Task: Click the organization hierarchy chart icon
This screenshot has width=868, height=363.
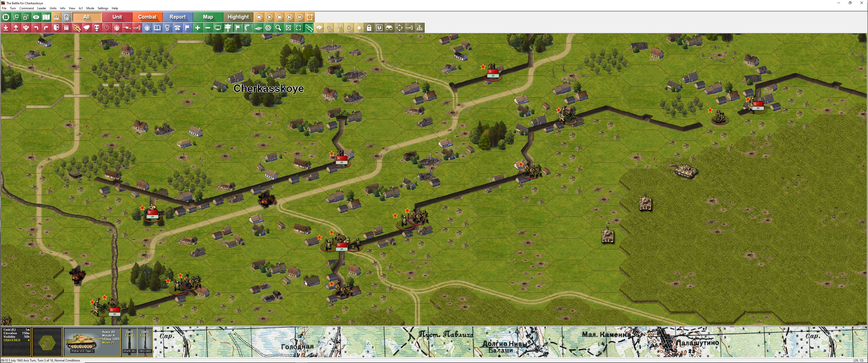Action: 420,28
